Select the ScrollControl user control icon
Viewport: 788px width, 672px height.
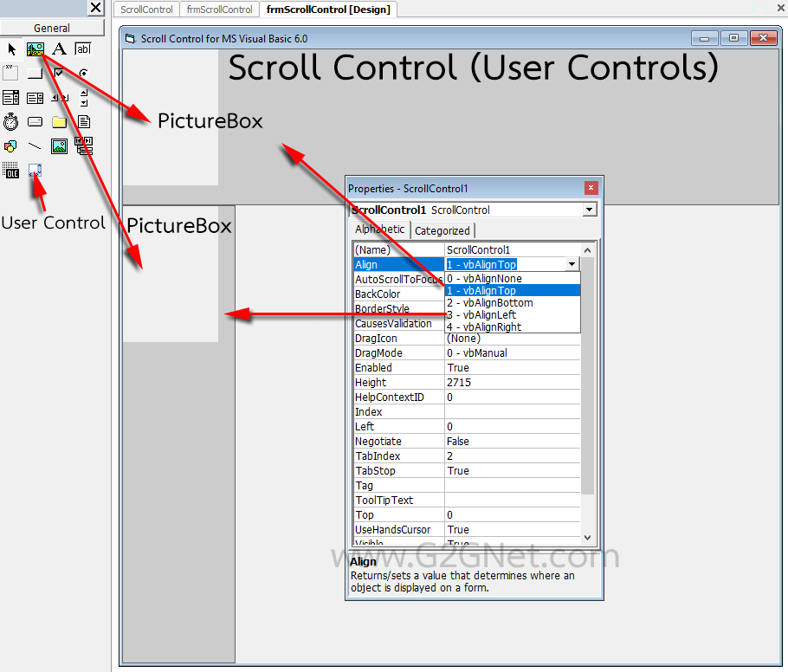[36, 170]
